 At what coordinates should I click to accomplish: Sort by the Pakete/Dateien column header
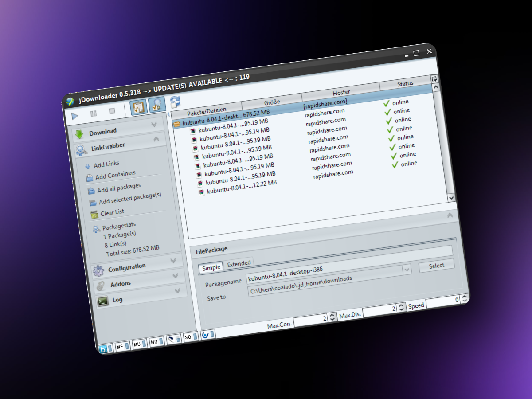coord(207,110)
